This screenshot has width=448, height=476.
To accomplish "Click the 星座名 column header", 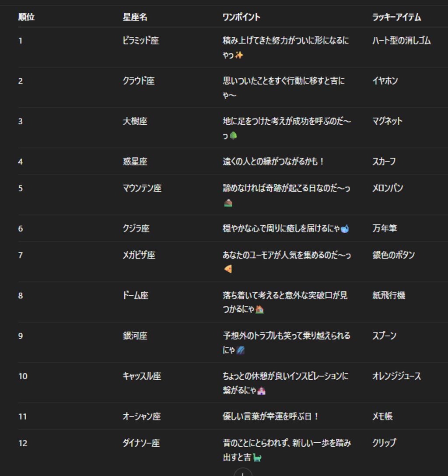I will point(135,17).
